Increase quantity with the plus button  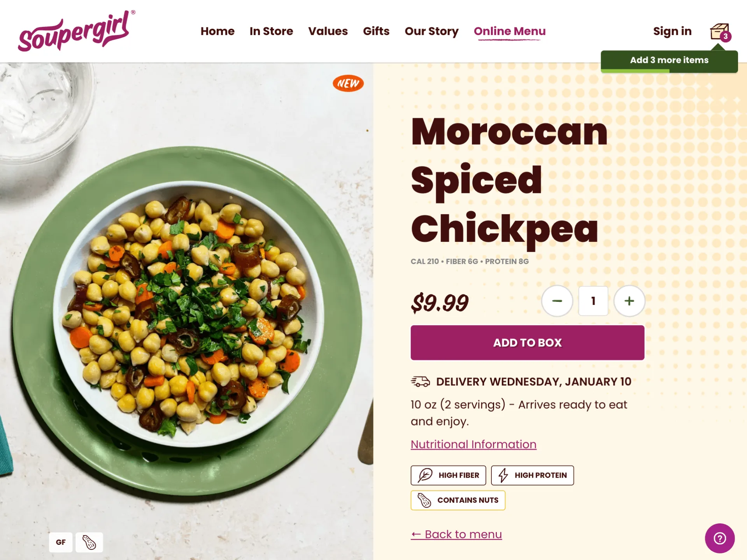(x=629, y=301)
